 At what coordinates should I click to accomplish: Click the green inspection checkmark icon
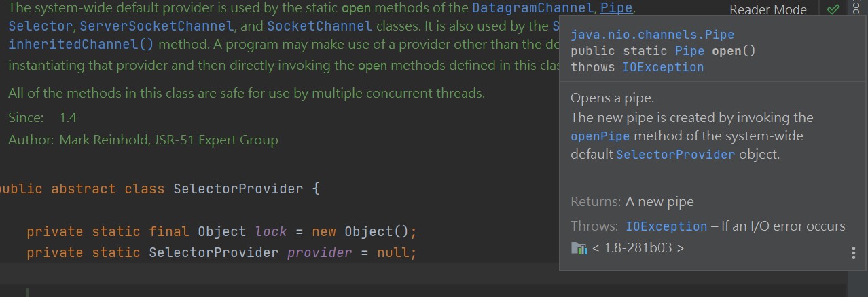point(833,9)
